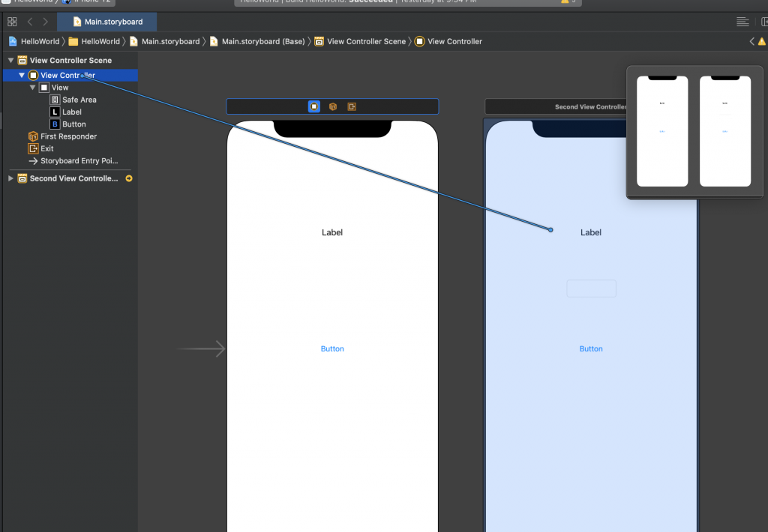Select Second View Controller Scene row

[x=70, y=178]
